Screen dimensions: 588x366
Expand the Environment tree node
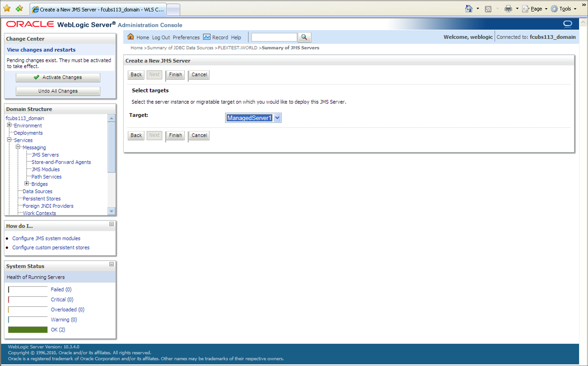[x=9, y=125]
